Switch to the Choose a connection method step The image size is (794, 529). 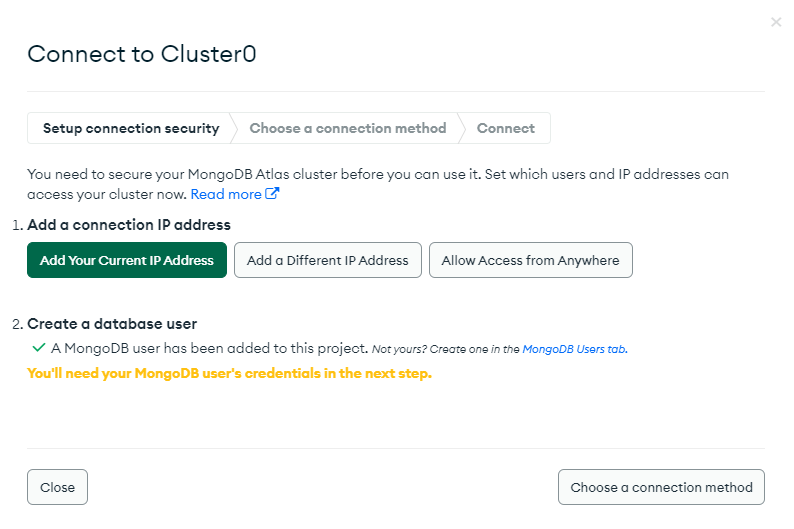coord(348,128)
